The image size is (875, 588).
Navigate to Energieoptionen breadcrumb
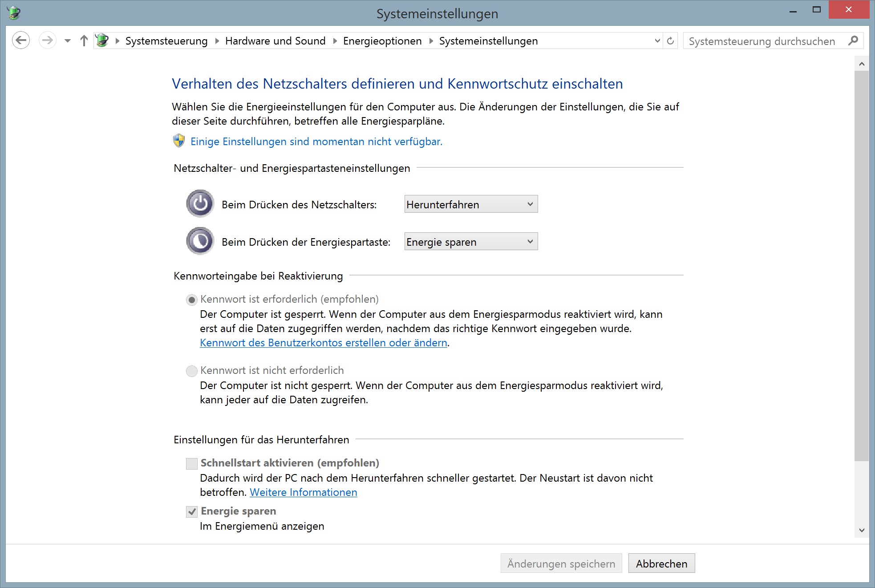382,41
